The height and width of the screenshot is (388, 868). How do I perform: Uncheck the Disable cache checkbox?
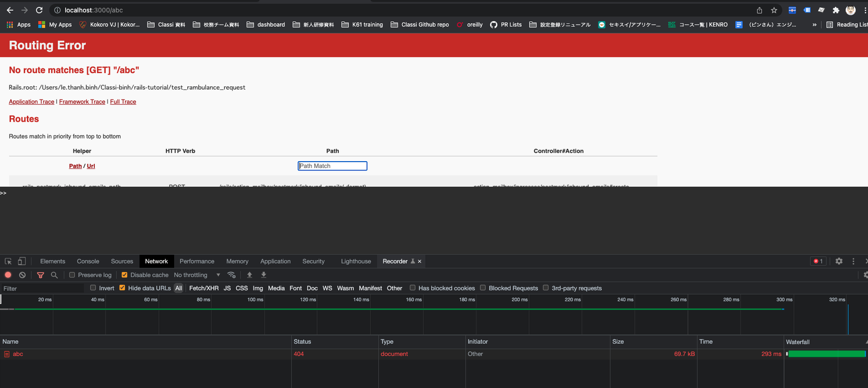click(x=124, y=275)
